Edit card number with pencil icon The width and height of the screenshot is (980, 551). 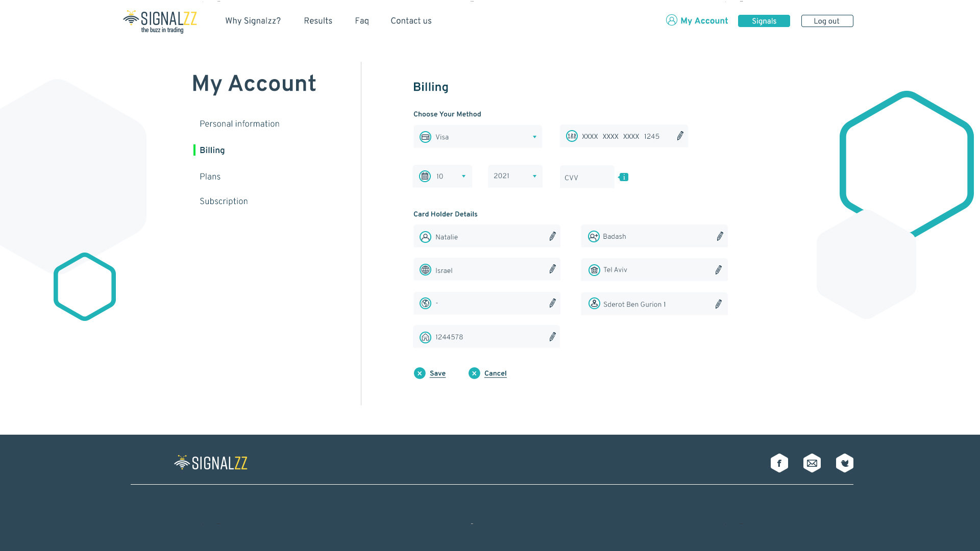[680, 136]
